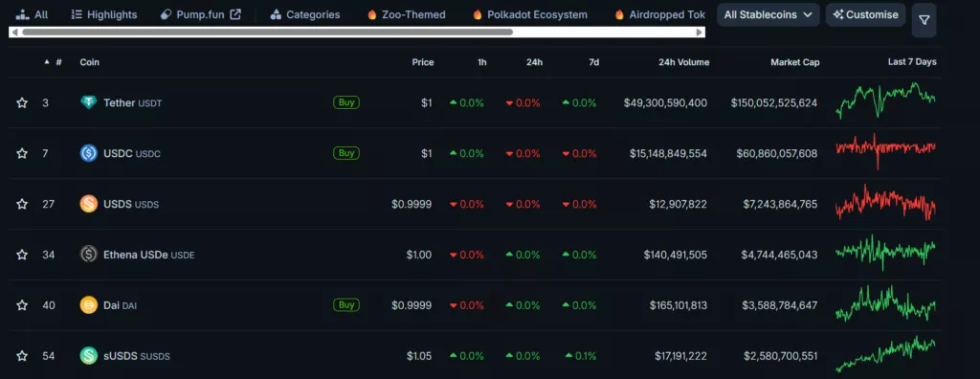
Task: Open Tether's last 7 days sparkline chart
Action: coord(885,100)
